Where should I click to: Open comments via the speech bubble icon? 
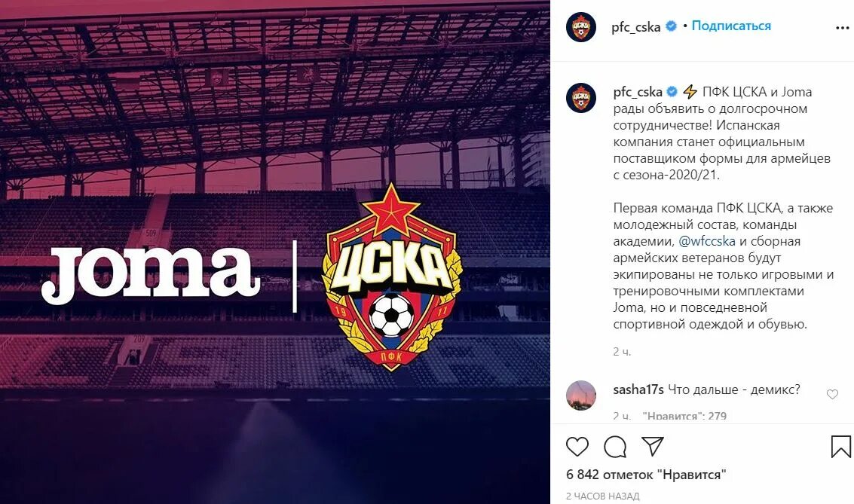point(615,447)
